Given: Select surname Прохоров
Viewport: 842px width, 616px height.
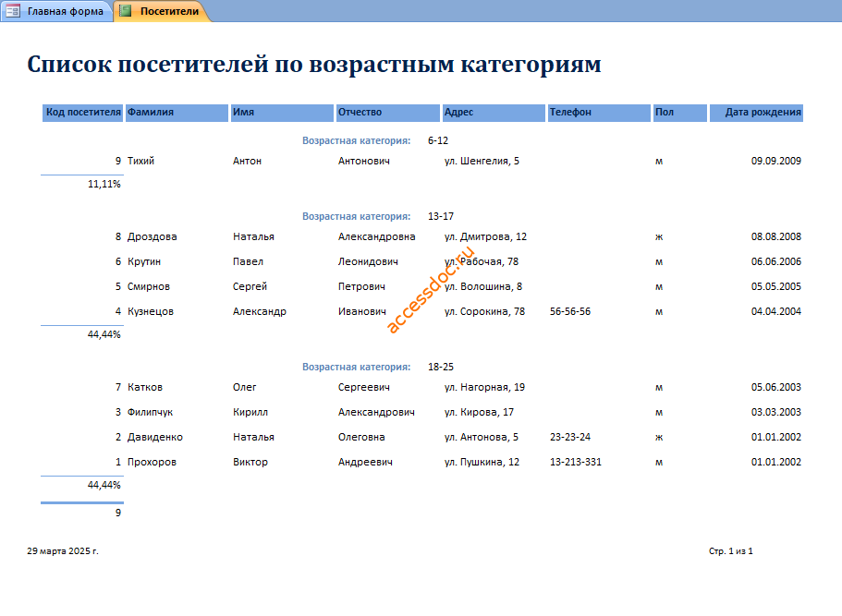Looking at the screenshot, I should [152, 462].
